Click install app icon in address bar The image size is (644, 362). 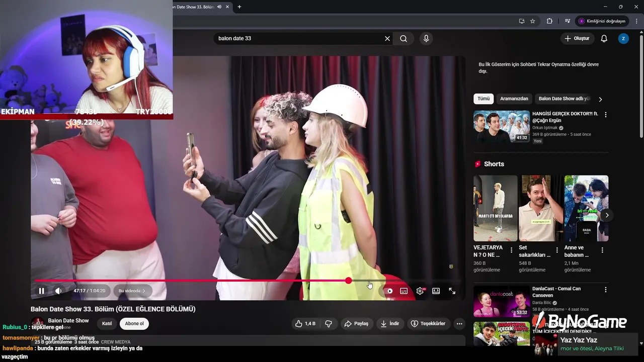coord(522,21)
